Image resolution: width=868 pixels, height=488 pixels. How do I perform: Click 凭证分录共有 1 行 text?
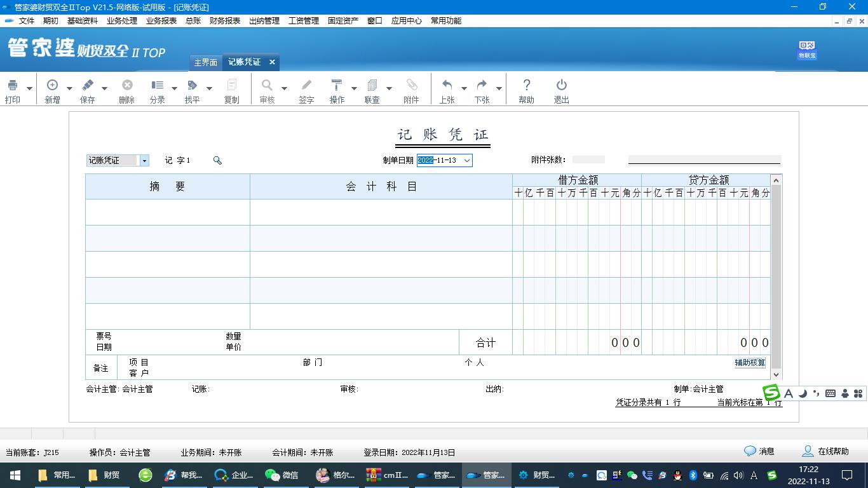point(648,402)
